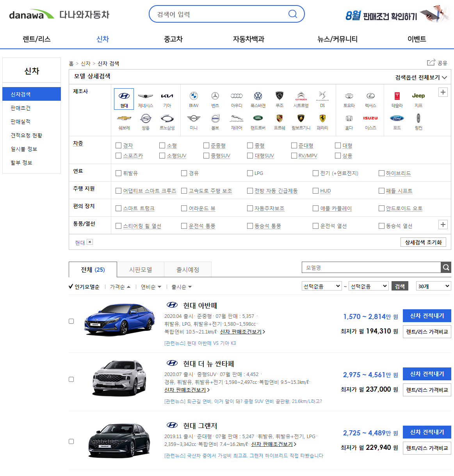454x476 pixels.
Task: Click the 현대 더 뉴 싼타페 car image
Action: [x=119, y=379]
